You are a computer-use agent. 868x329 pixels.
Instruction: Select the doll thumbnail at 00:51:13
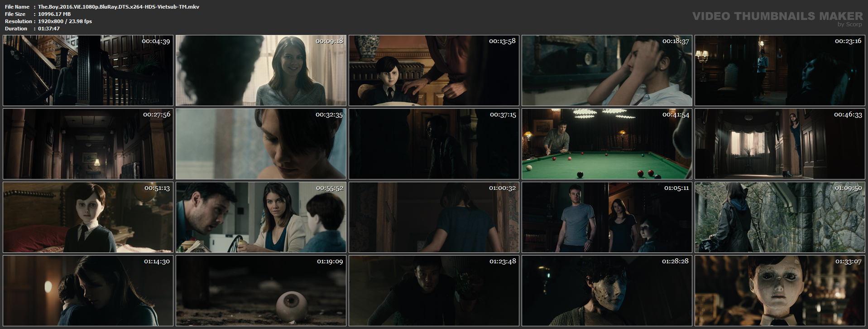88,218
